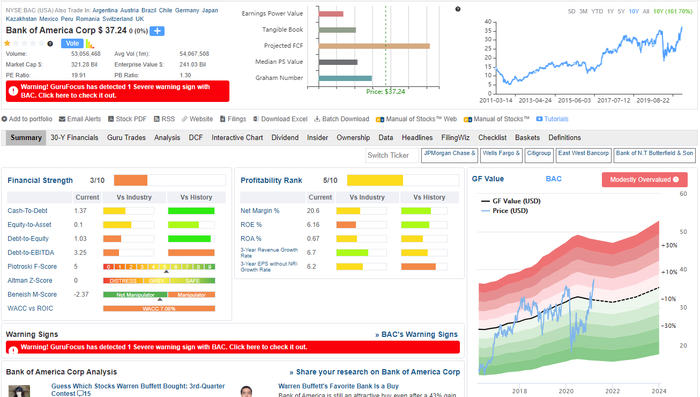Click the BAC ticker in GF Value

coord(554,179)
